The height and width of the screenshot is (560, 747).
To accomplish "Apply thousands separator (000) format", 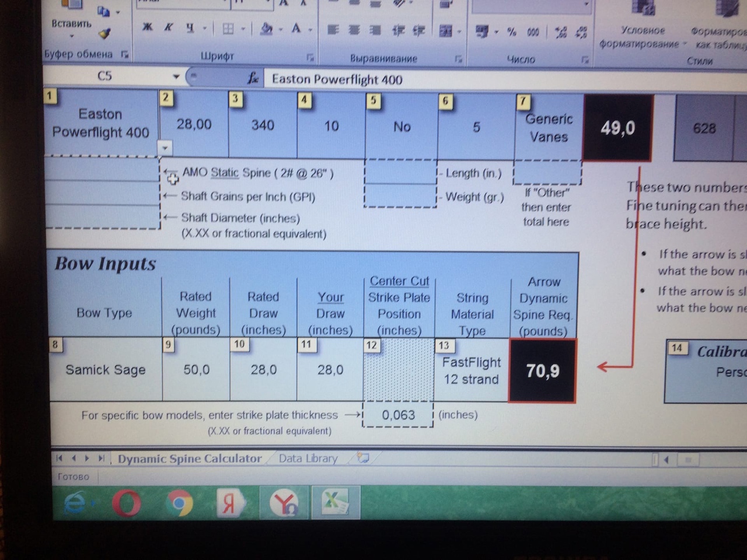I will click(533, 33).
